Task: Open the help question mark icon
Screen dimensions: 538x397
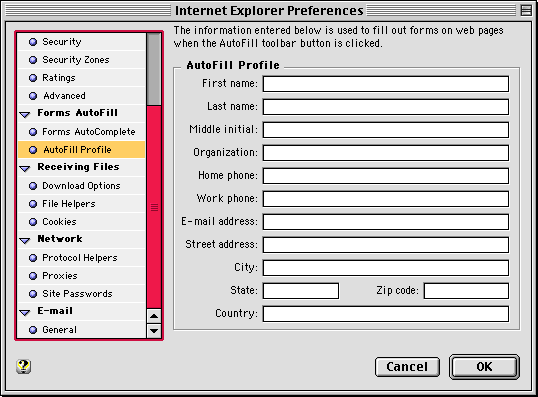Action: pyautogui.click(x=23, y=366)
